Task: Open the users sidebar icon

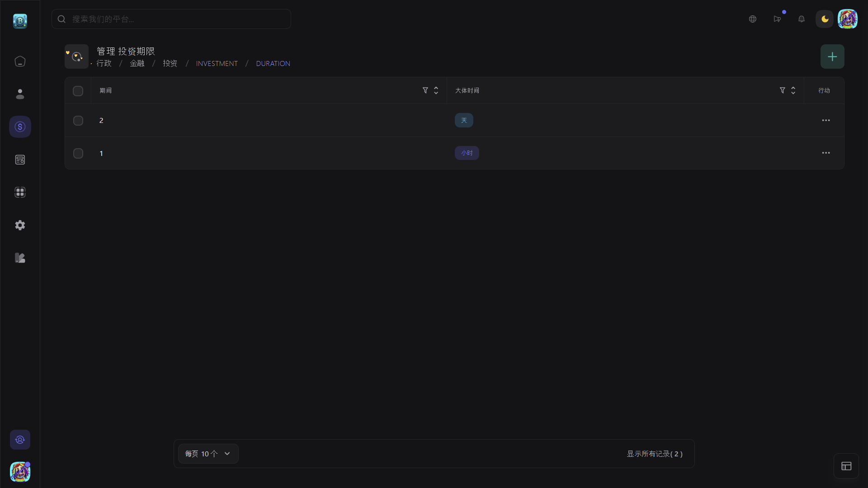Action: pyautogui.click(x=20, y=94)
